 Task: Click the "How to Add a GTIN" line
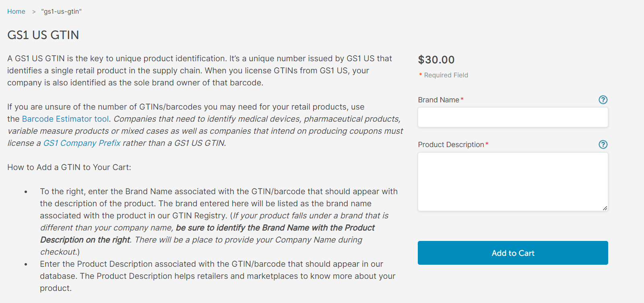[69, 167]
